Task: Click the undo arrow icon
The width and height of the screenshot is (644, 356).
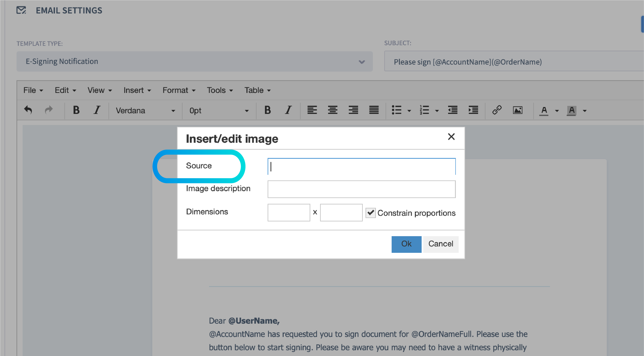Action: point(28,110)
